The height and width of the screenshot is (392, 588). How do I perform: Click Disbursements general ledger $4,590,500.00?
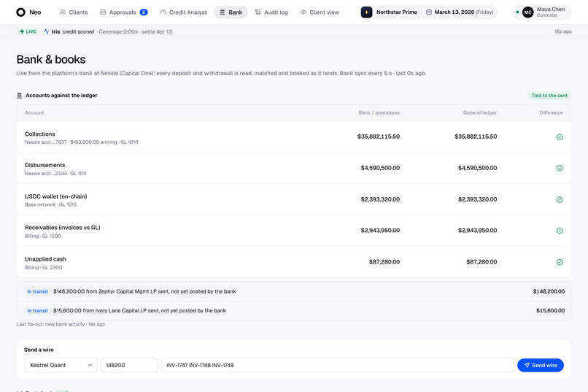477,168
